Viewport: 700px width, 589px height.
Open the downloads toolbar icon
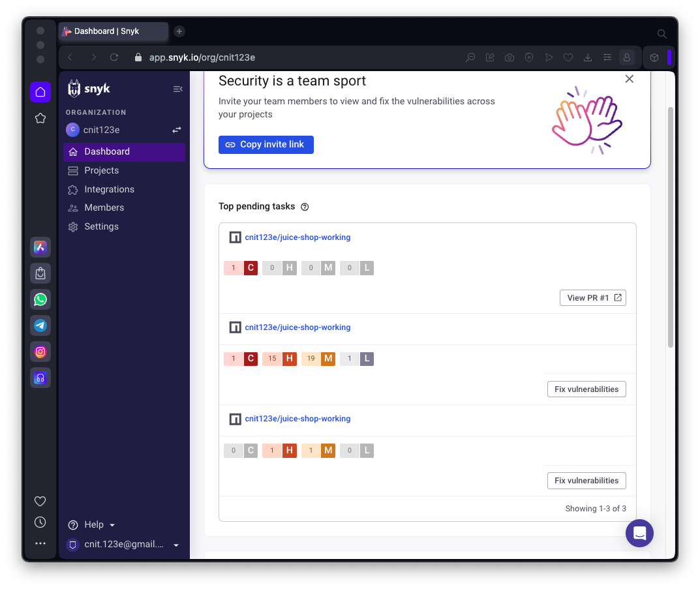click(588, 57)
